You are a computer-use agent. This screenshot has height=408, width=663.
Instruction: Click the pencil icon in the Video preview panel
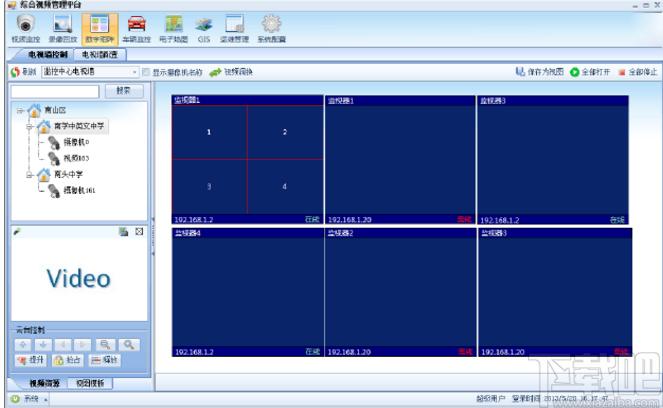(17, 232)
